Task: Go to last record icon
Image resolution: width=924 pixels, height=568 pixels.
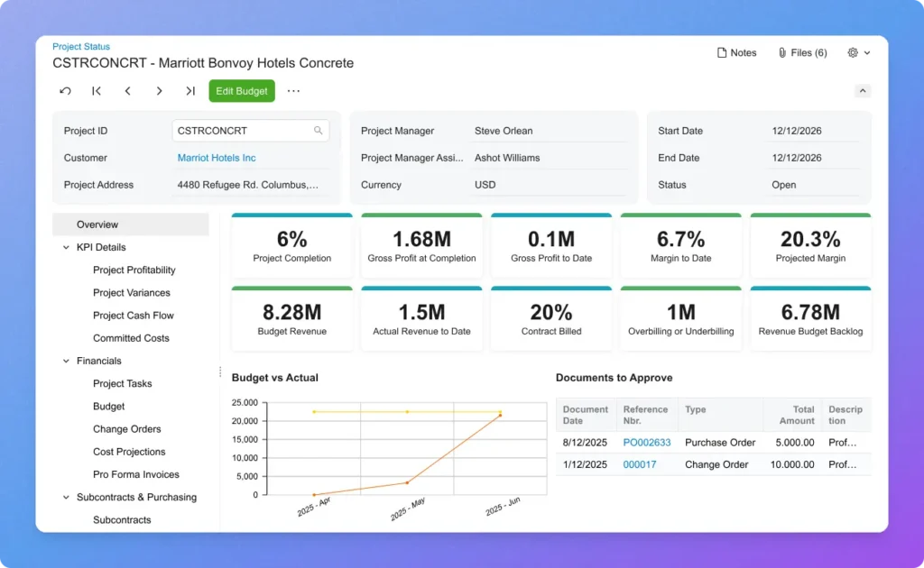Action: pyautogui.click(x=190, y=91)
